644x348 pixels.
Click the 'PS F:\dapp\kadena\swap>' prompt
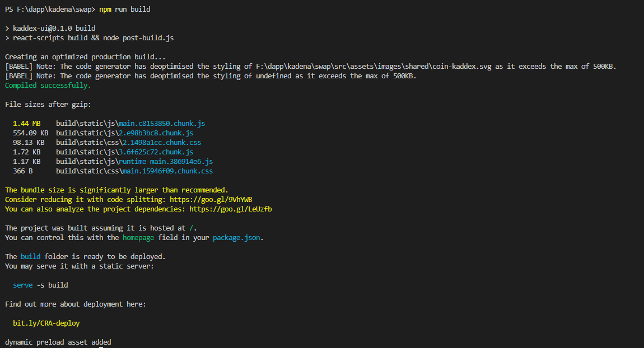[50, 9]
